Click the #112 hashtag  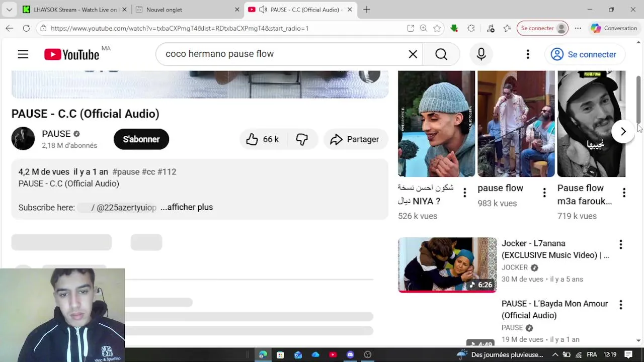click(x=167, y=172)
